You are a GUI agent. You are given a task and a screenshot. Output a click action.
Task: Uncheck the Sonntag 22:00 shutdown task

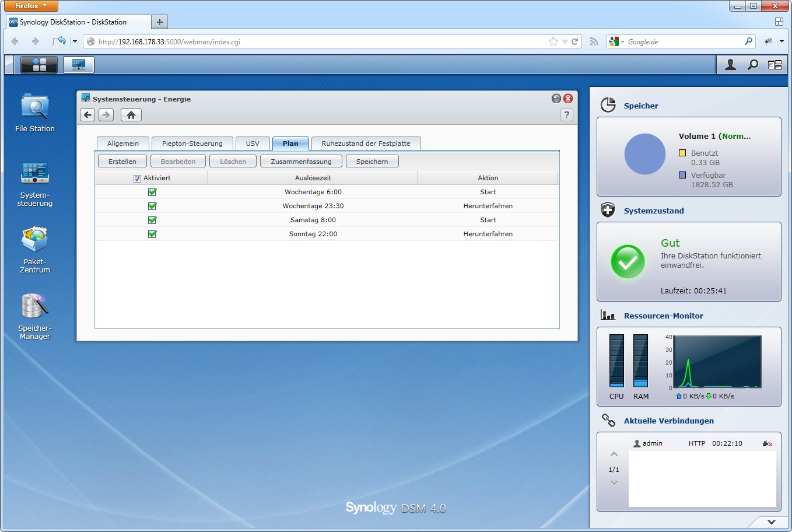click(x=152, y=234)
